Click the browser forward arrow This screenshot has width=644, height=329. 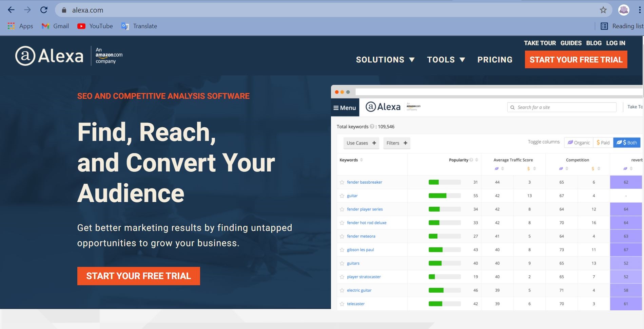tap(27, 10)
